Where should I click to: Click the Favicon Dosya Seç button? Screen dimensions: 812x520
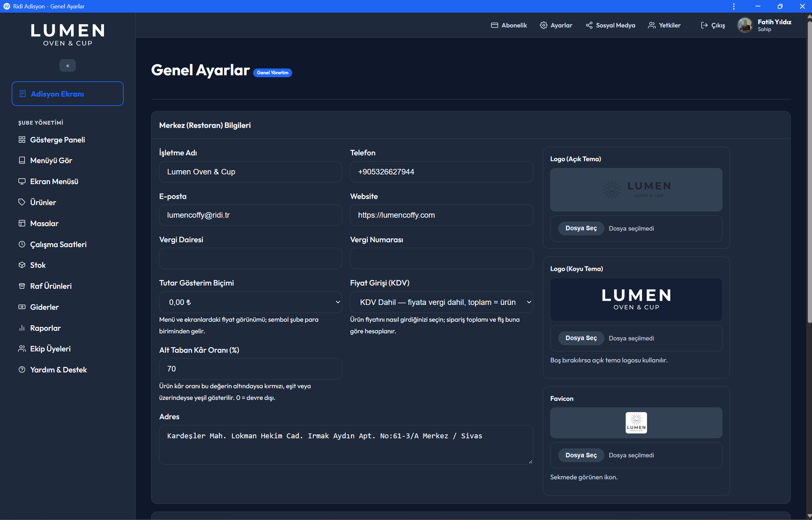tap(581, 455)
